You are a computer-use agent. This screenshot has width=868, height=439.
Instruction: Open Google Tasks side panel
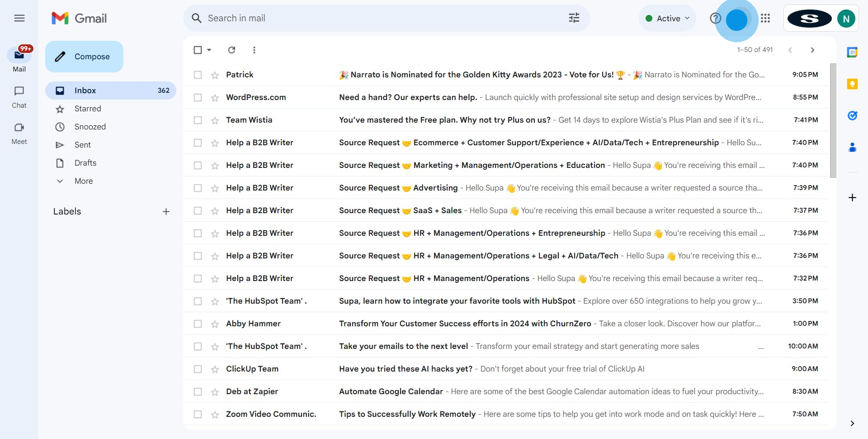[852, 115]
